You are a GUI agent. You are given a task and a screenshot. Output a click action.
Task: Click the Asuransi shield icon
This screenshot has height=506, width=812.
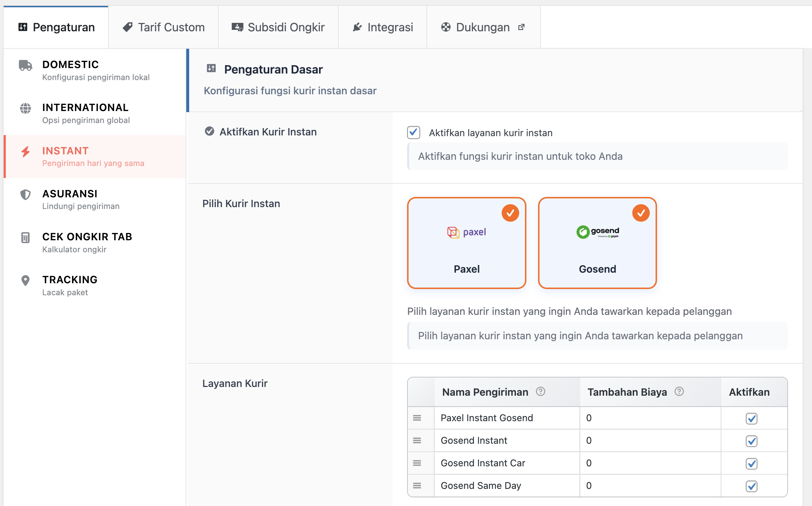coord(25,194)
